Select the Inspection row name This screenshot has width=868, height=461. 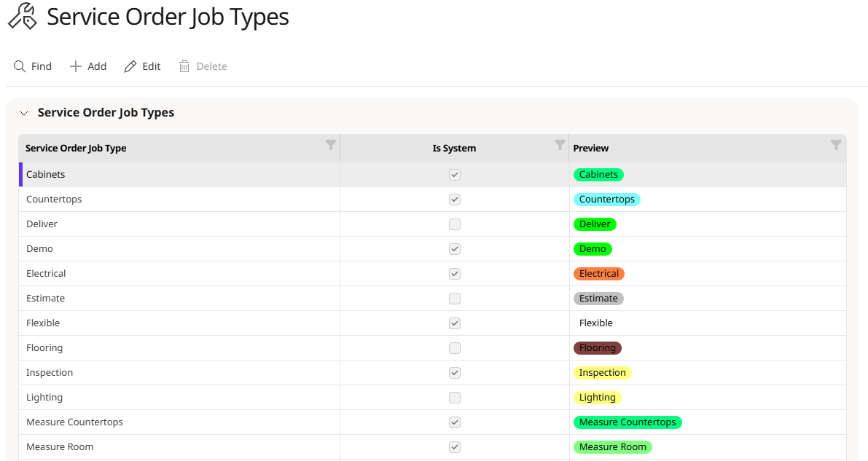(x=50, y=373)
